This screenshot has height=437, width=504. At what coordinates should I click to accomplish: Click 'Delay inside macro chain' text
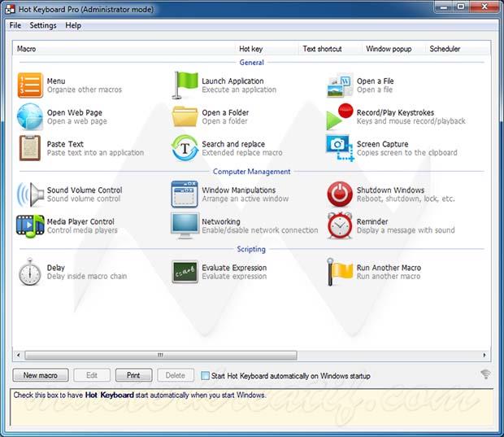(x=87, y=277)
